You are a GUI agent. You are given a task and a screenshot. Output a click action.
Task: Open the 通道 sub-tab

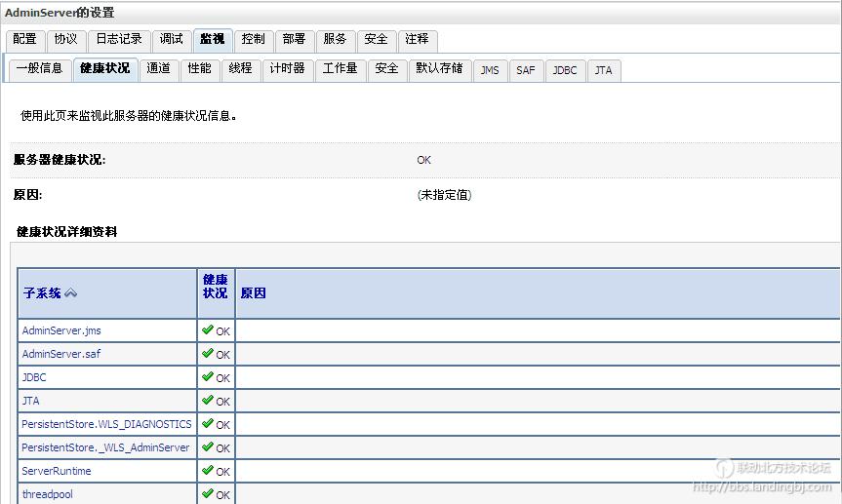pyautogui.click(x=159, y=70)
